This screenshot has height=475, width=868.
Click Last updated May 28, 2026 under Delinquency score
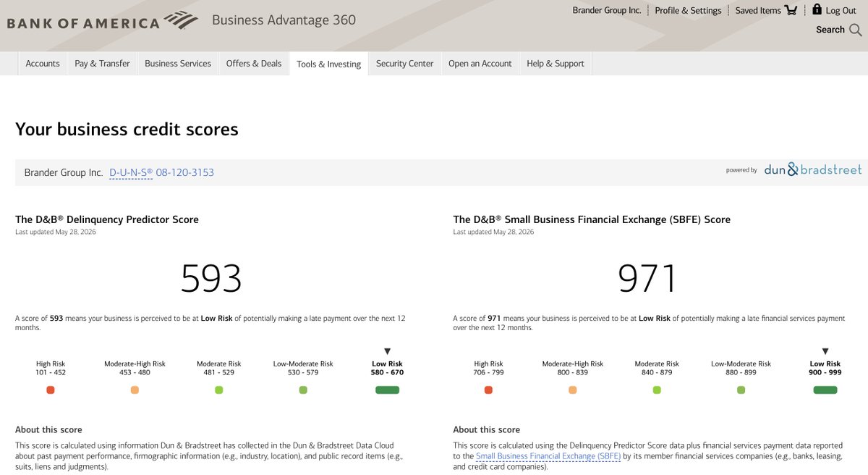(56, 232)
